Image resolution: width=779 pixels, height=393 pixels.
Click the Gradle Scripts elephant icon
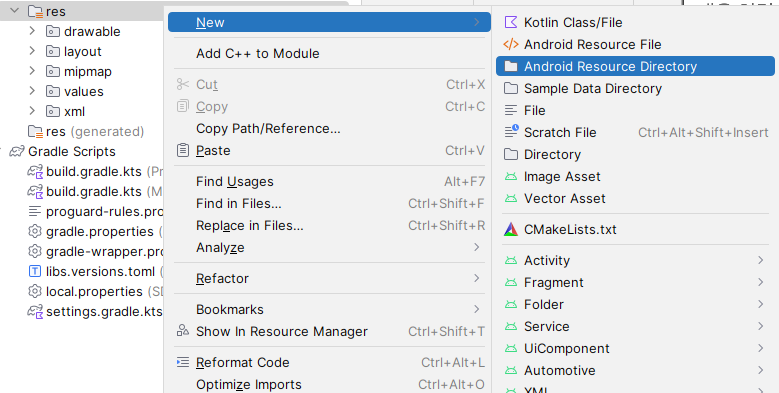pos(17,152)
